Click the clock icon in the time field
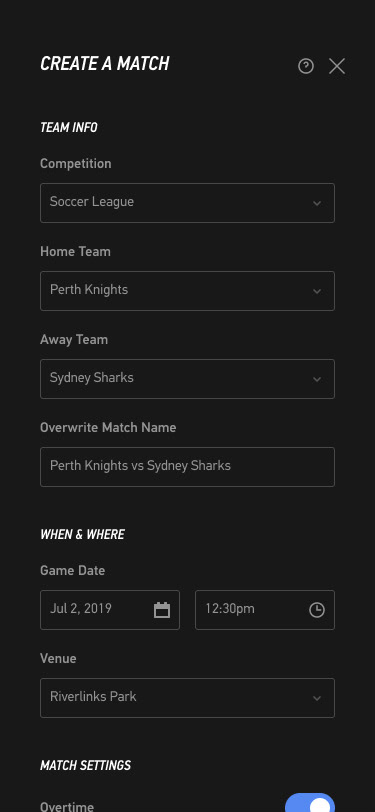The width and height of the screenshot is (375, 812). [x=317, y=610]
